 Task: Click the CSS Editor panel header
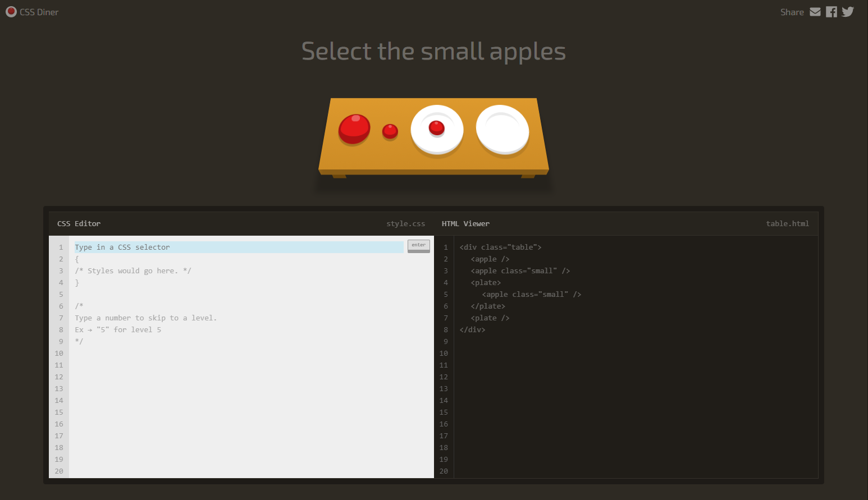(x=79, y=223)
